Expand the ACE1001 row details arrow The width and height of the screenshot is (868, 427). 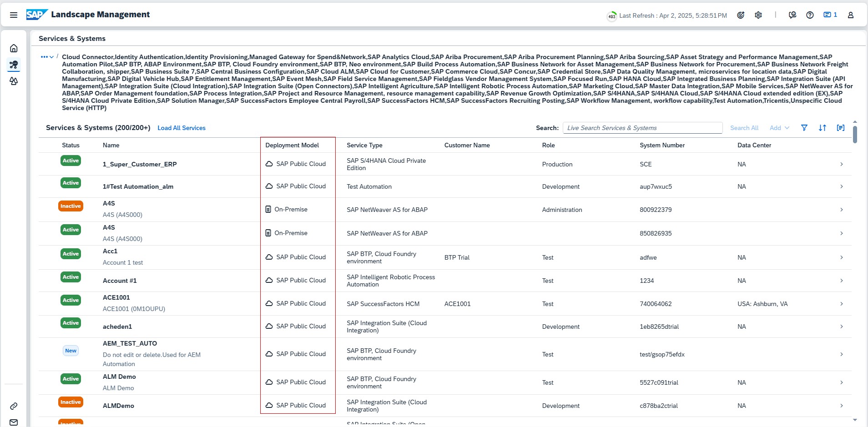[842, 304]
